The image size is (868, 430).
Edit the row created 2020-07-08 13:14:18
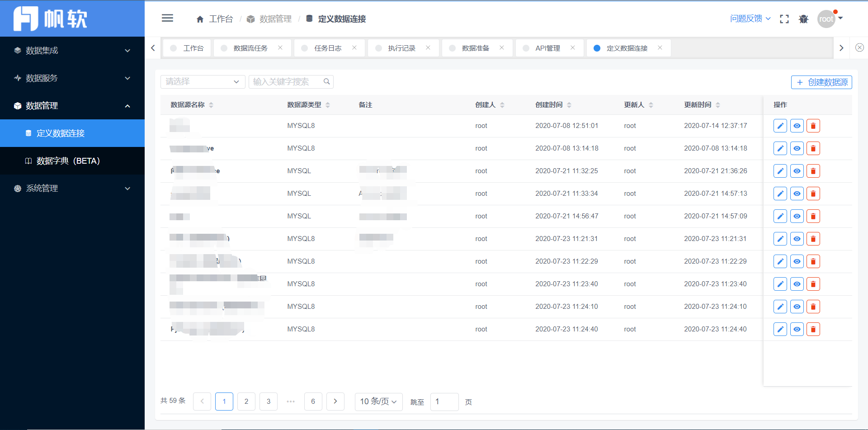[x=780, y=148]
